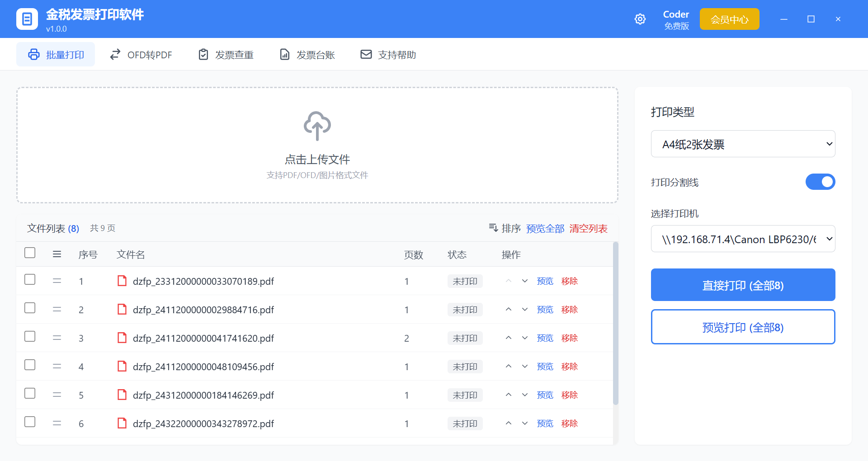Disable the 打印分割线 toggle
Image resolution: width=868 pixels, height=461 pixels.
820,182
